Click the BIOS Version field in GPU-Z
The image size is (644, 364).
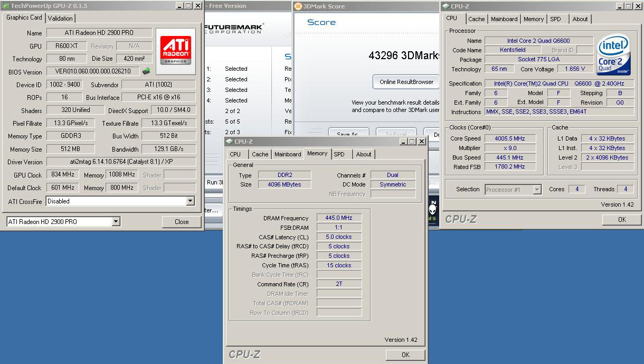click(x=93, y=71)
